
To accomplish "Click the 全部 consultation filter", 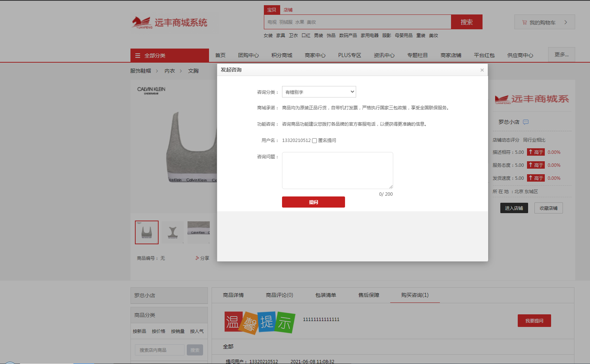I will pyautogui.click(x=228, y=347).
